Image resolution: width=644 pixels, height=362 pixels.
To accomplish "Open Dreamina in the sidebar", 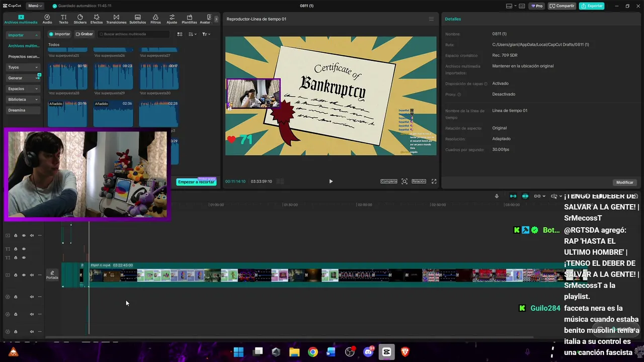I will pyautogui.click(x=23, y=110).
